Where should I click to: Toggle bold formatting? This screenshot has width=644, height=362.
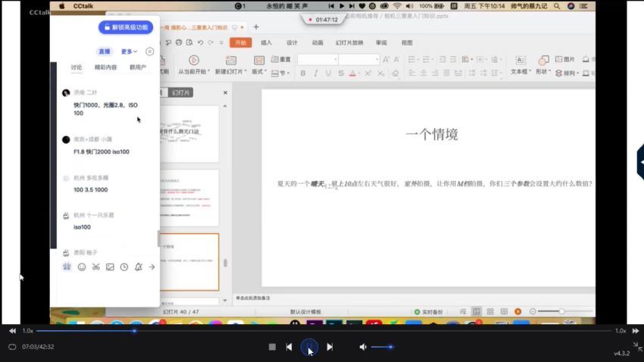[303, 73]
